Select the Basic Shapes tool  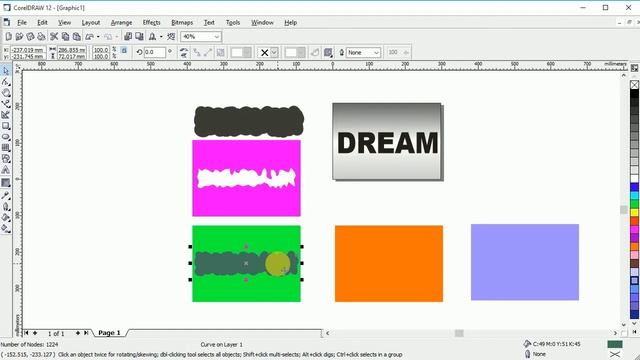(x=6, y=159)
